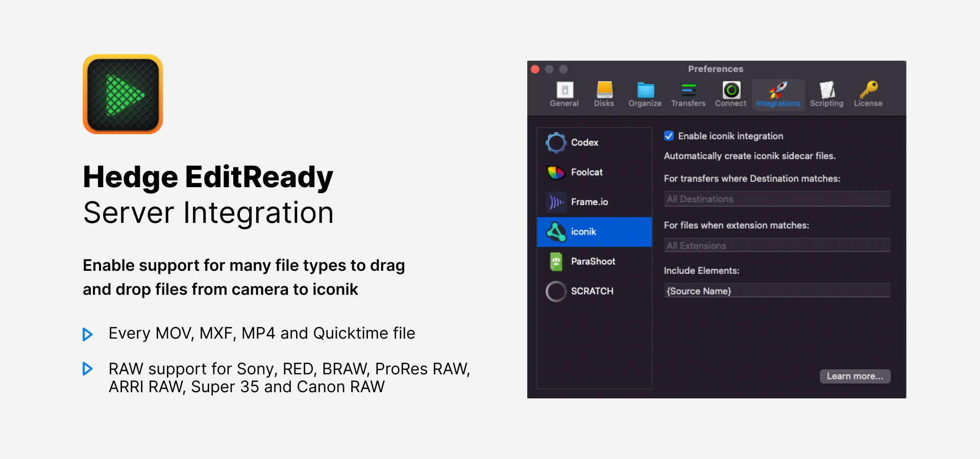Click the Include Elements Source Name field

pyautogui.click(x=776, y=291)
